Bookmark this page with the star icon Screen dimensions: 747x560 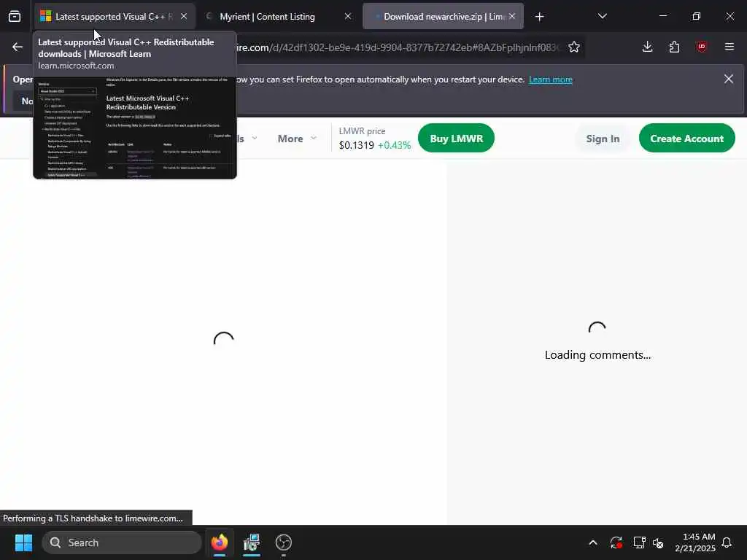pos(574,47)
